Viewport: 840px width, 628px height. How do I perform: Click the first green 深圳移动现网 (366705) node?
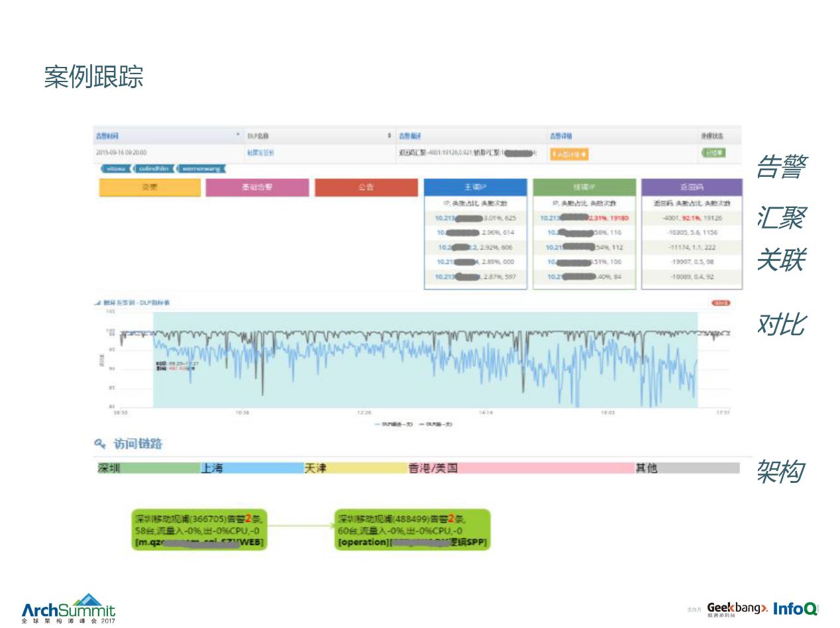pos(203,530)
